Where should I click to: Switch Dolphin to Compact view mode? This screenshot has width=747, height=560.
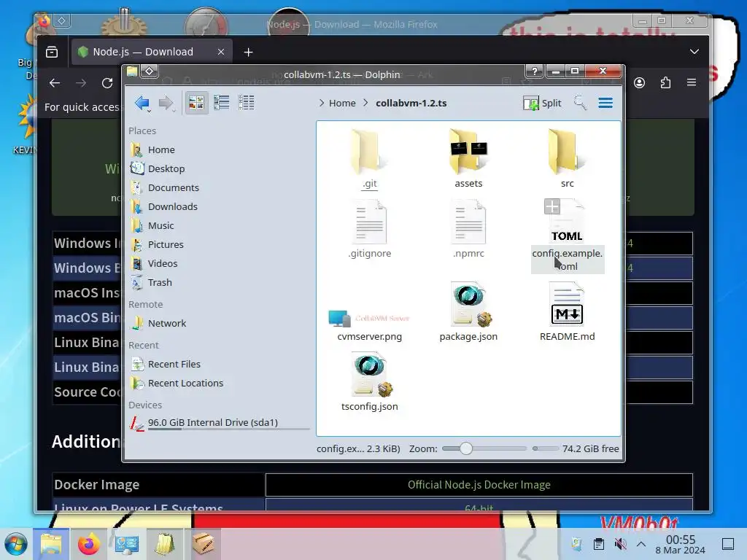click(x=222, y=102)
